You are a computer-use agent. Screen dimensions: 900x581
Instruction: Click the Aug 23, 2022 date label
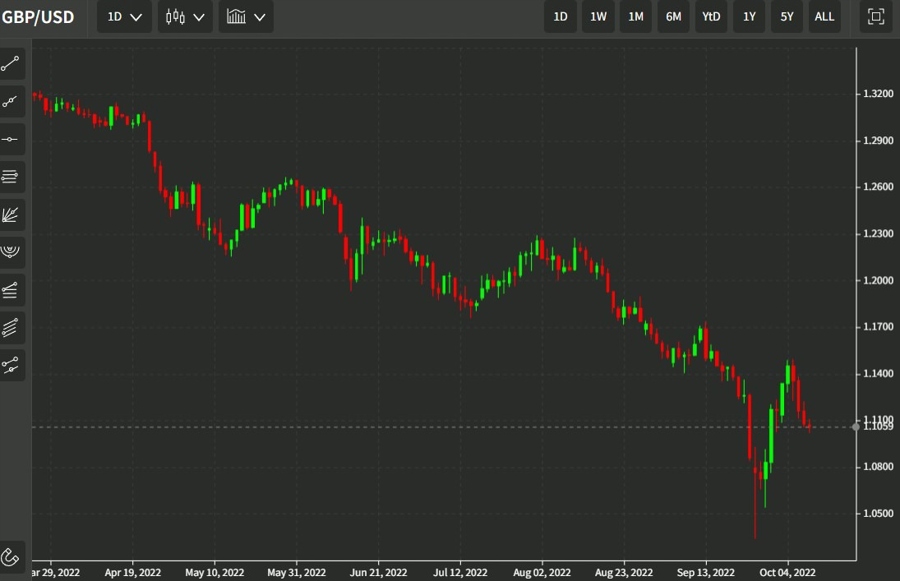pos(623,572)
